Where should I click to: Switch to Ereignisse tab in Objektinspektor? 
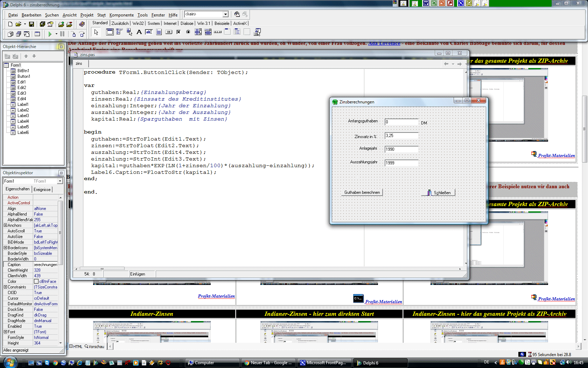[x=42, y=190]
